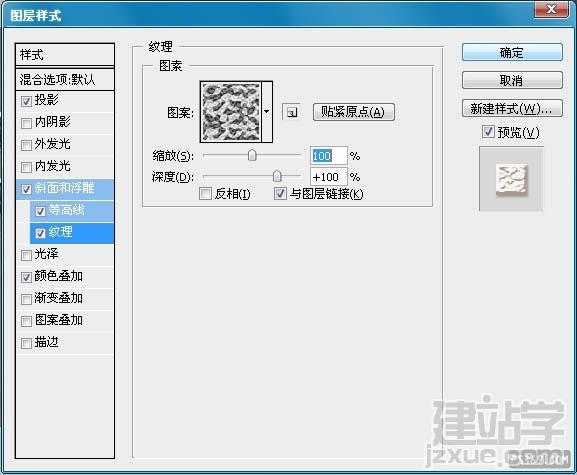The width and height of the screenshot is (577, 475).
Task: Click the 取消 cancel button
Action: click(512, 80)
